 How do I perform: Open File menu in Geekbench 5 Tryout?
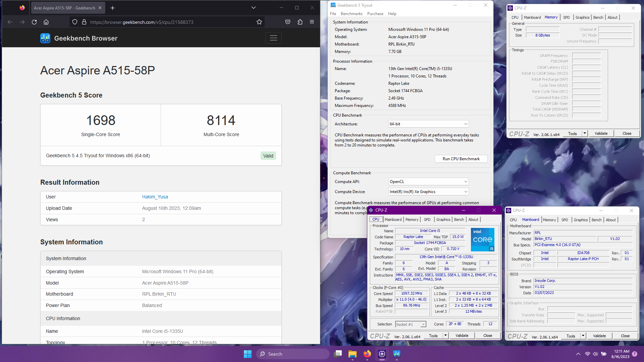pos(333,14)
